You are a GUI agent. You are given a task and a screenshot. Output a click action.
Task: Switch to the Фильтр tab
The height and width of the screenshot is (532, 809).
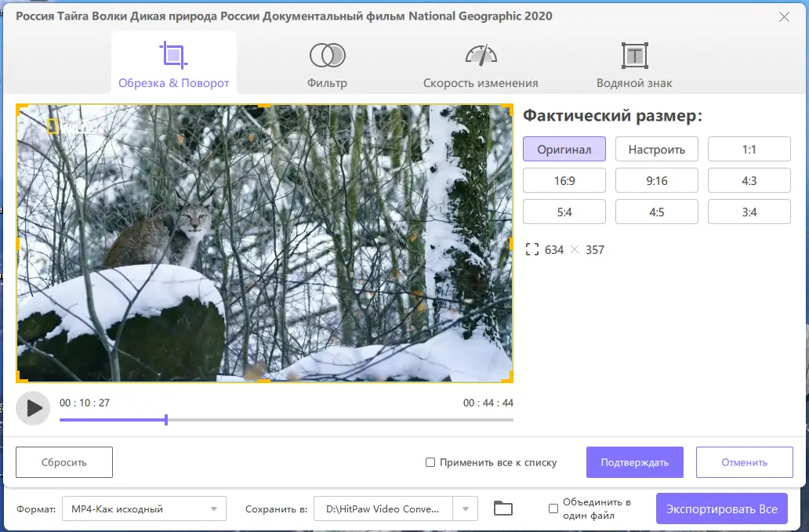327,63
